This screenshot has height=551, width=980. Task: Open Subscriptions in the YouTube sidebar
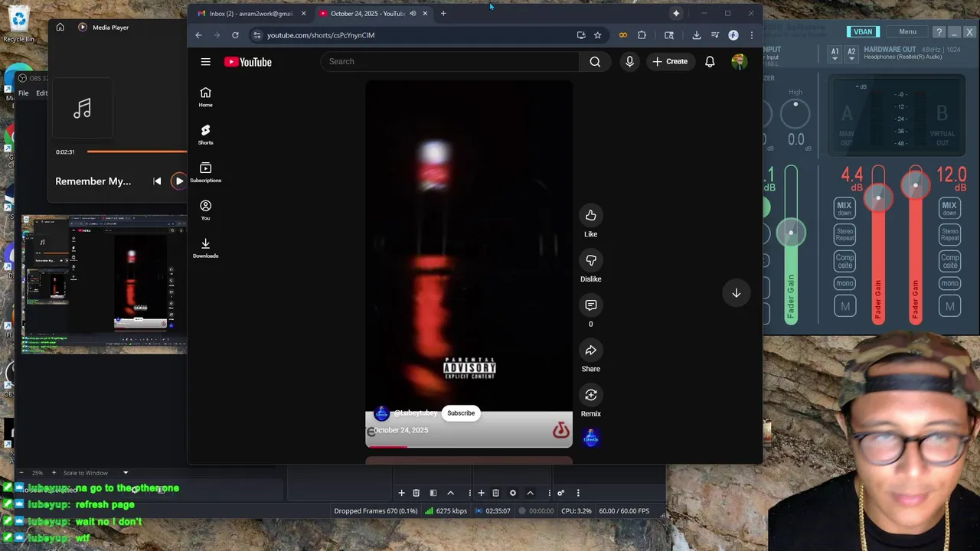pyautogui.click(x=205, y=172)
